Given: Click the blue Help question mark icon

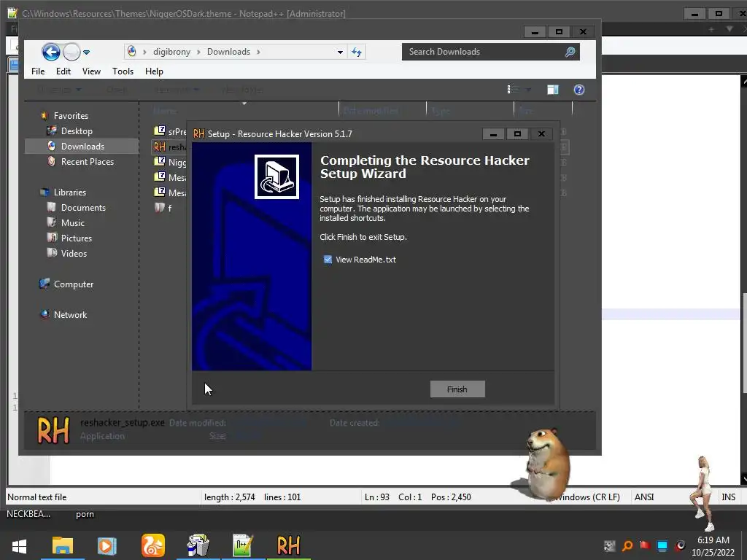Looking at the screenshot, I should [x=579, y=90].
